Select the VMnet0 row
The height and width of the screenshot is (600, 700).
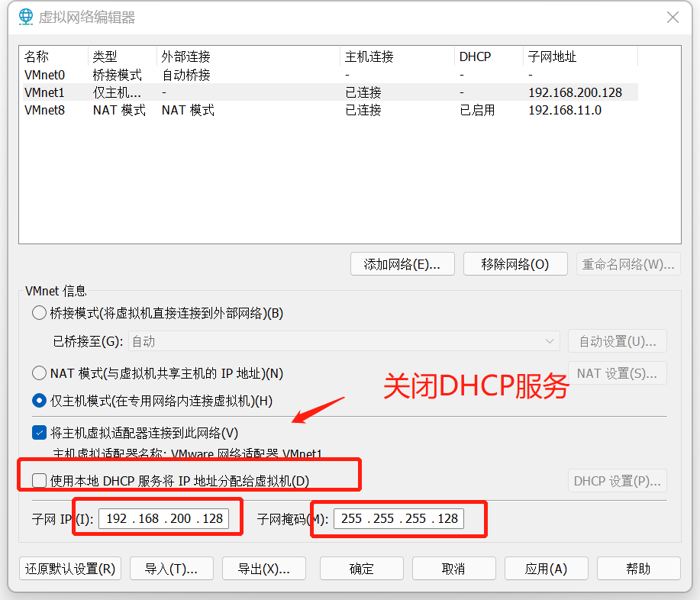[331, 75]
